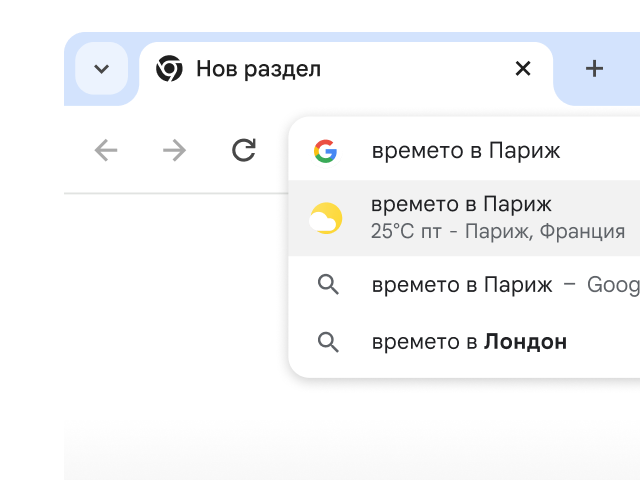
Task: Select the Paris weather suggestion title
Action: click(461, 205)
